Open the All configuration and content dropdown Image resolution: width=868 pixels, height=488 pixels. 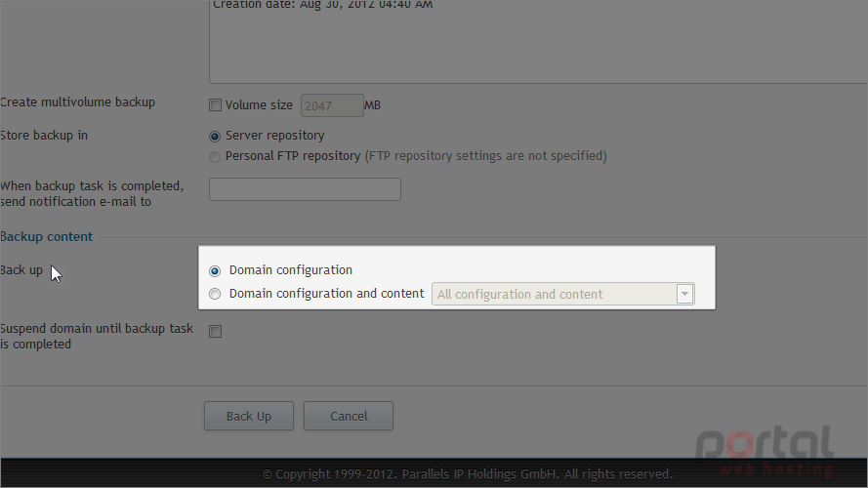pos(563,294)
